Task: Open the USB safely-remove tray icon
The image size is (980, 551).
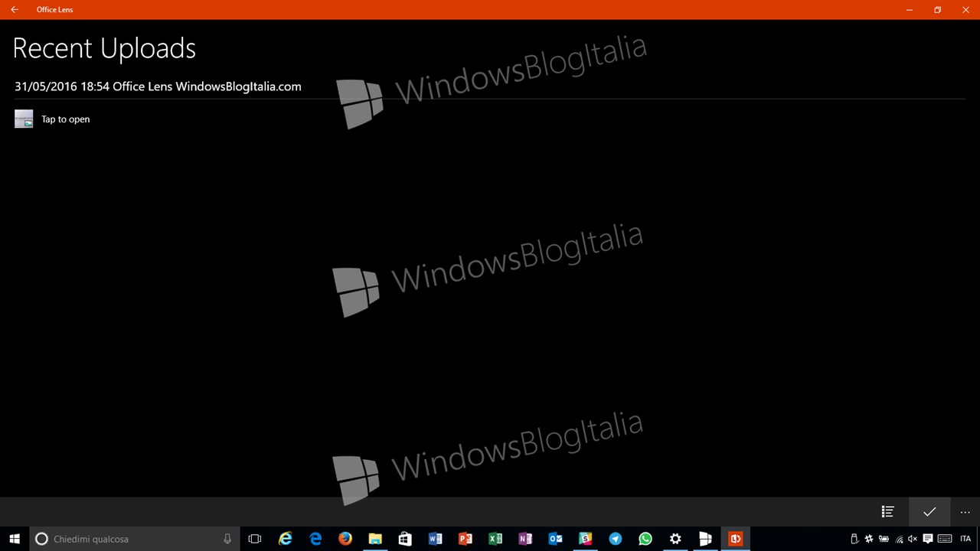Action: tap(854, 539)
